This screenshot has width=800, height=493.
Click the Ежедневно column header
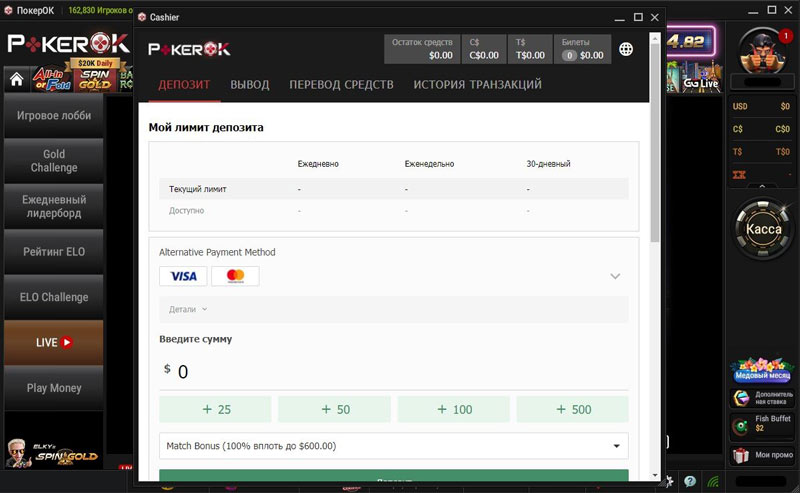[318, 164]
